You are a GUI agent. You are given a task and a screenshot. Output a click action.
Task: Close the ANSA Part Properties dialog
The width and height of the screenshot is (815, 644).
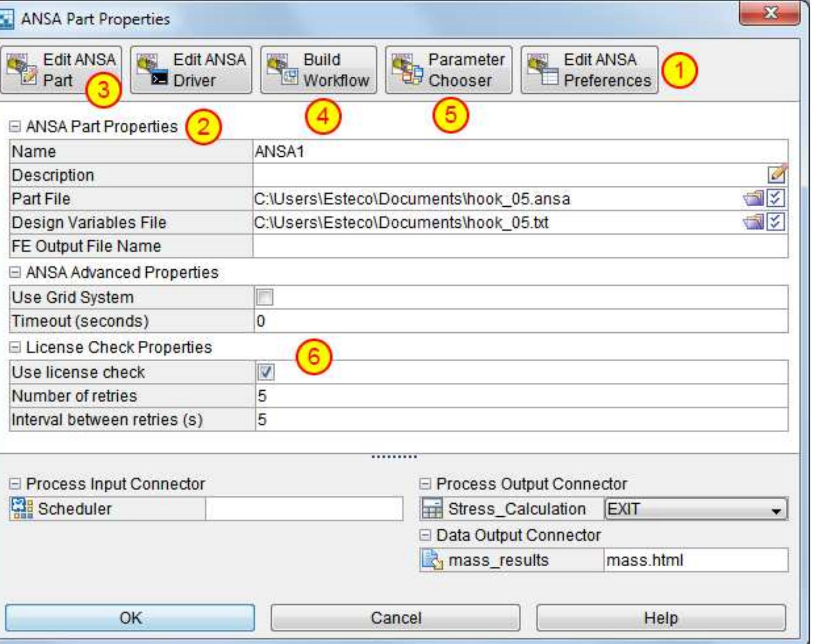point(770,13)
